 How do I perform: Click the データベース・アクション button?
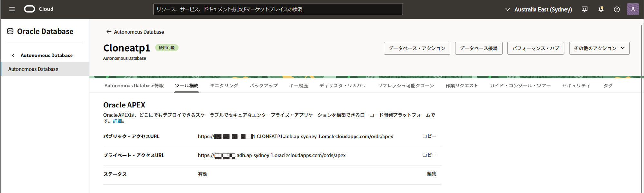click(417, 48)
